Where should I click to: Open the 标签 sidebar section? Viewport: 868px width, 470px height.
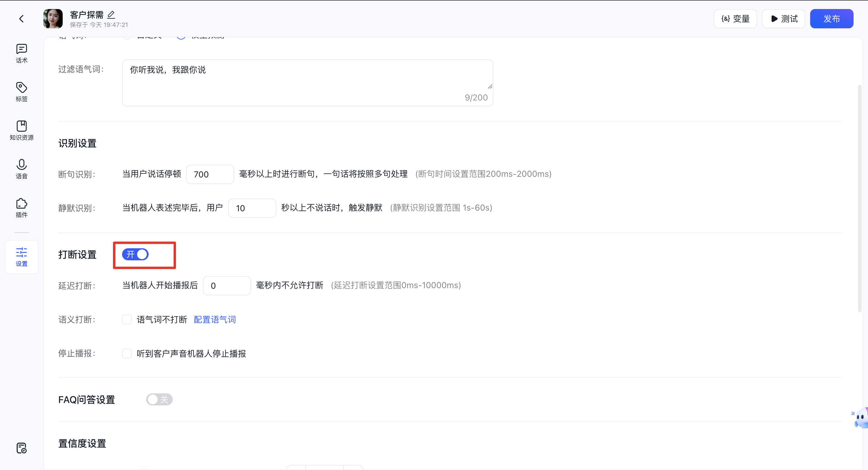(x=22, y=92)
